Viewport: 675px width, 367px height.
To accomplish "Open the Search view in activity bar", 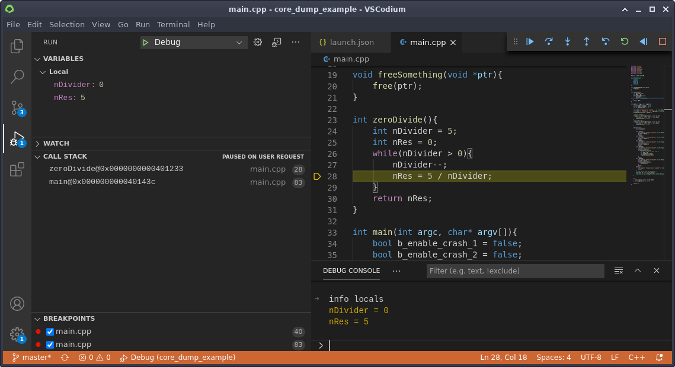I will coord(17,77).
